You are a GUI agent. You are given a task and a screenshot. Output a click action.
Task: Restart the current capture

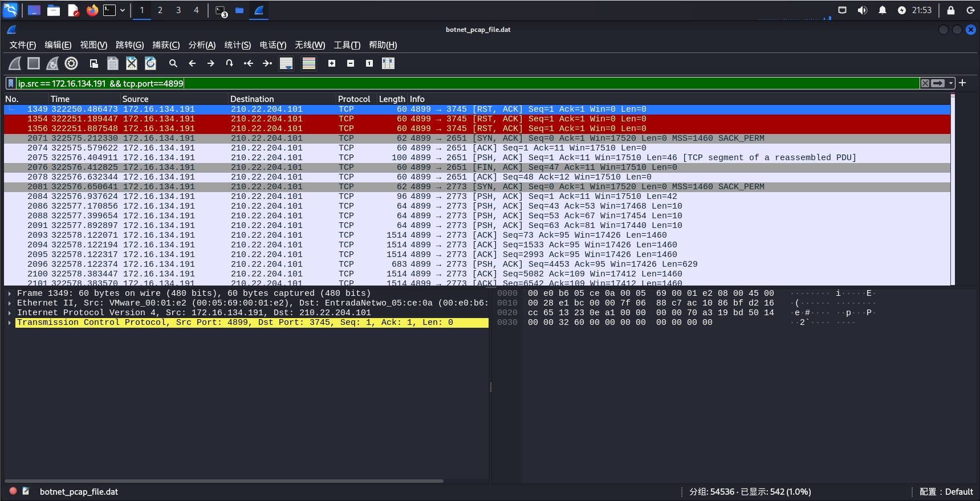click(52, 63)
